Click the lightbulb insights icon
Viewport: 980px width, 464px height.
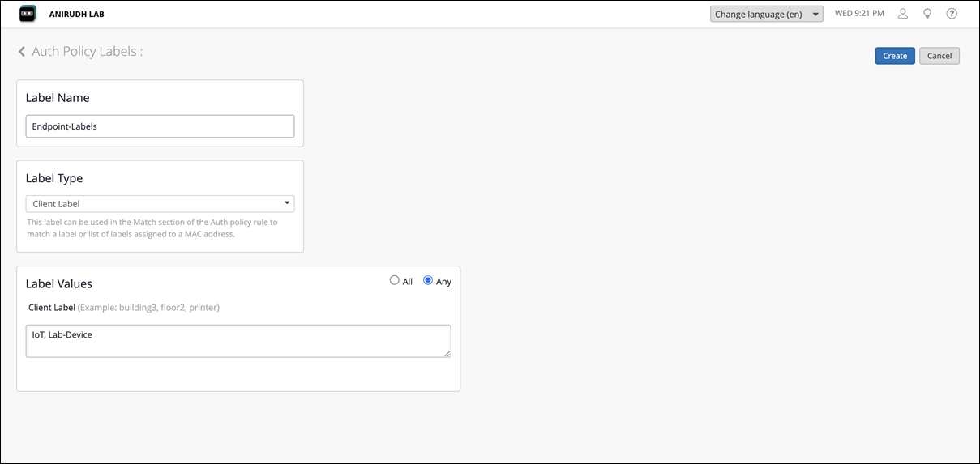coord(927,14)
